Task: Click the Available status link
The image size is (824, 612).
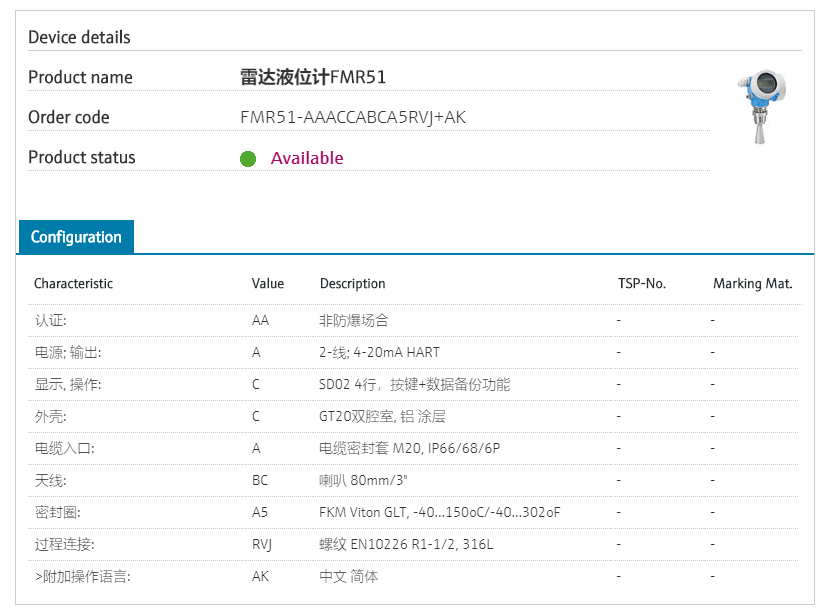Action: (x=307, y=158)
